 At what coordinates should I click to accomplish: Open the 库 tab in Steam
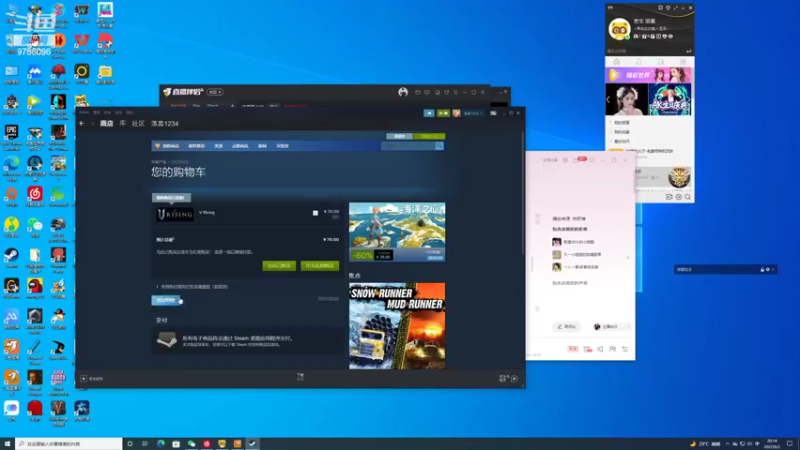[122, 123]
